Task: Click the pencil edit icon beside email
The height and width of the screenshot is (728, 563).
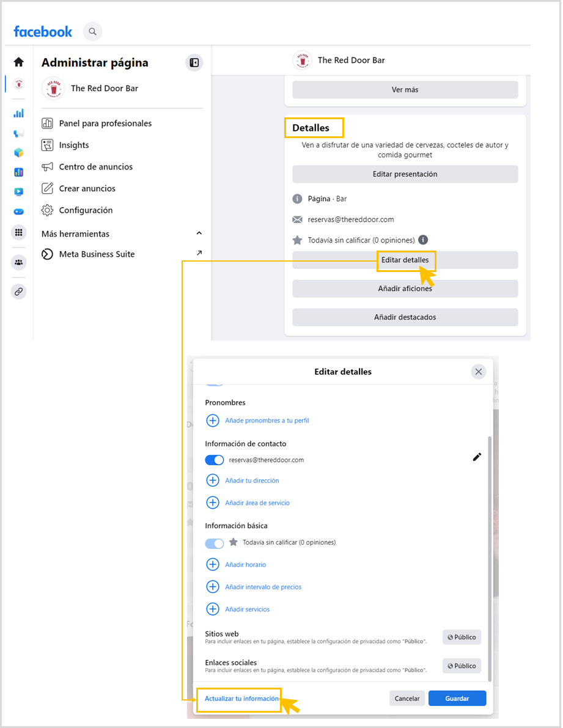Action: 477,457
